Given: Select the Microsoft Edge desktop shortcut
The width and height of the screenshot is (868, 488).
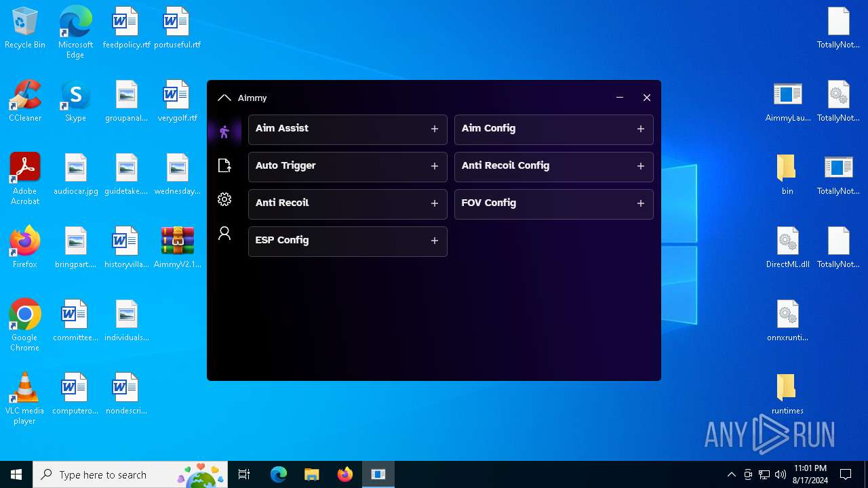Looking at the screenshot, I should pos(75,32).
